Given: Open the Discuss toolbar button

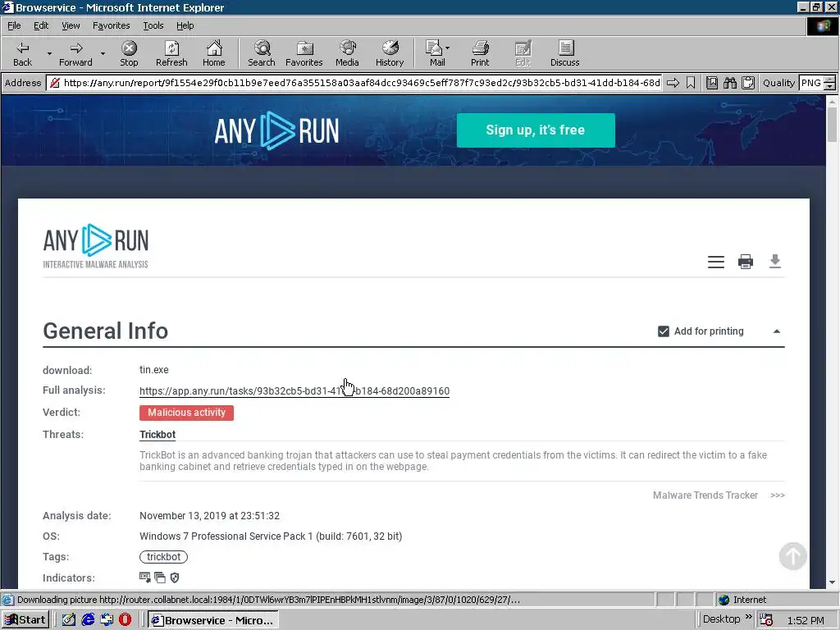Looking at the screenshot, I should (564, 53).
